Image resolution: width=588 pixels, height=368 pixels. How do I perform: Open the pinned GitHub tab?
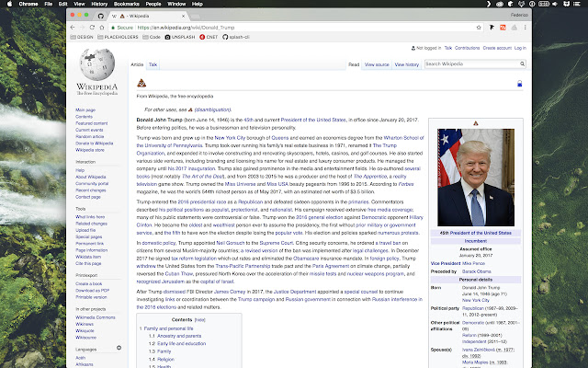pyautogui.click(x=100, y=16)
